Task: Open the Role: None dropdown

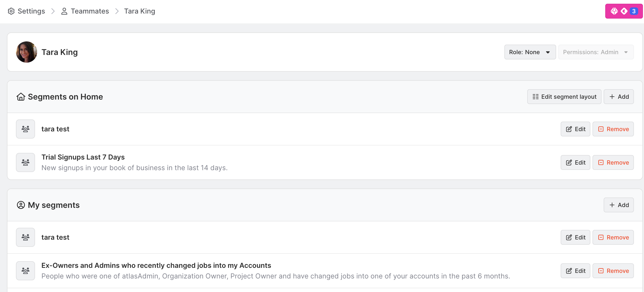Action: click(x=530, y=52)
